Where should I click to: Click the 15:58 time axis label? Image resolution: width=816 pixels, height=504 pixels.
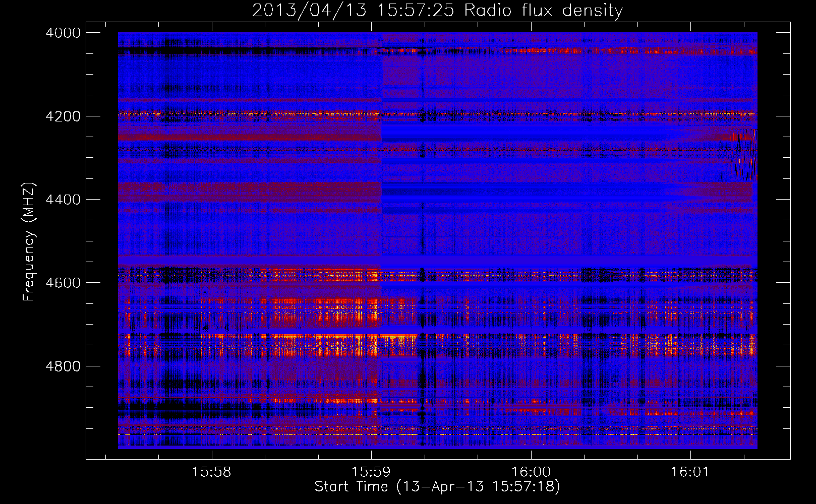(x=212, y=472)
